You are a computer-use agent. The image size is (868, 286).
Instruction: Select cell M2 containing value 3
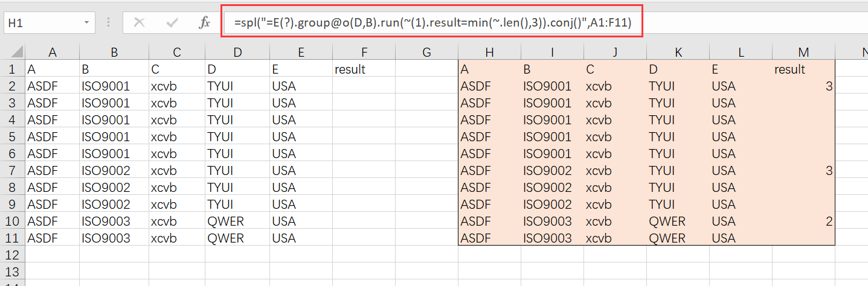click(x=803, y=86)
